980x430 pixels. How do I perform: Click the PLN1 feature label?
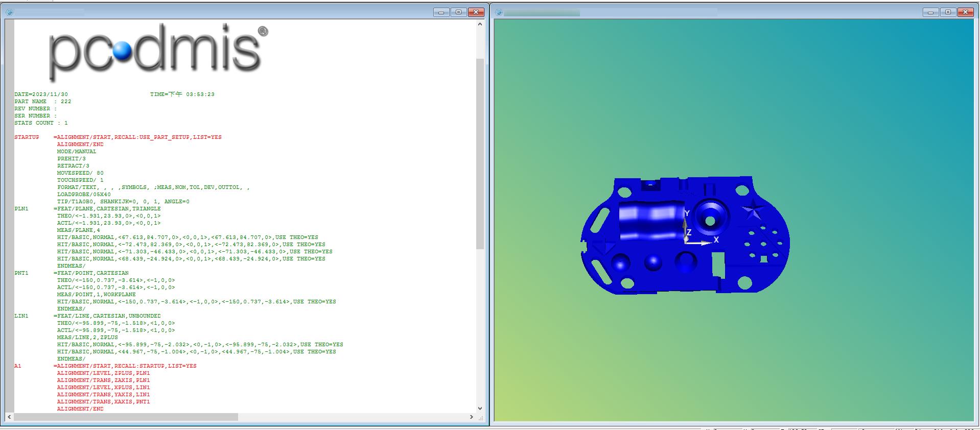point(21,209)
